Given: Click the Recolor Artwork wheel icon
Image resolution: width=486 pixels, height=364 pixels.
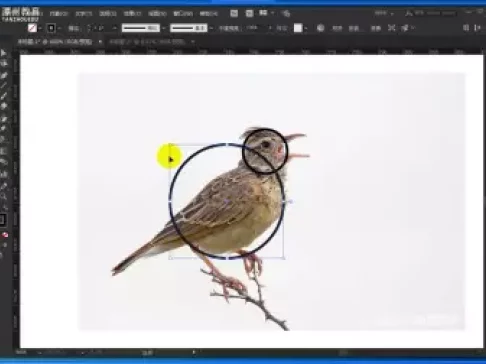Looking at the screenshot, I should click(320, 28).
